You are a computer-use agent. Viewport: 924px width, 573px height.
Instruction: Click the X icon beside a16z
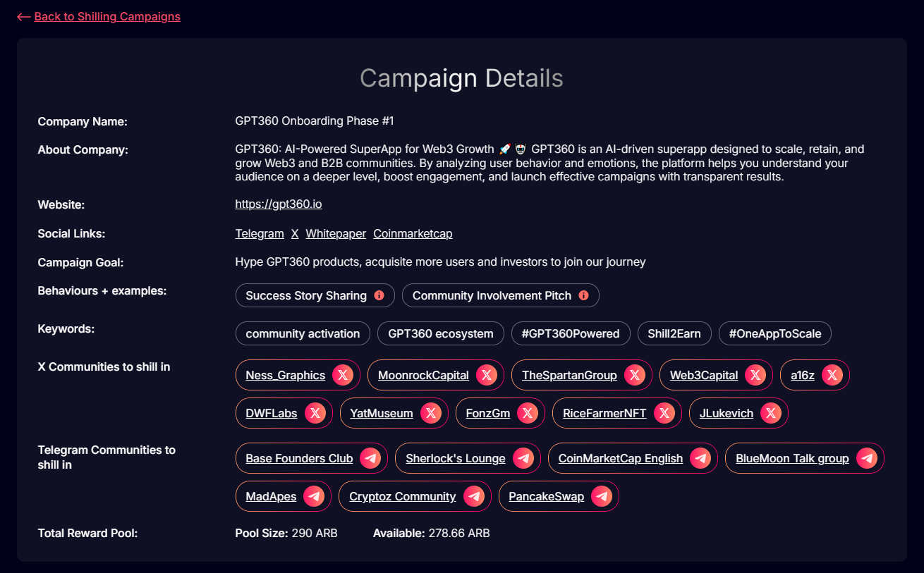[x=832, y=375]
